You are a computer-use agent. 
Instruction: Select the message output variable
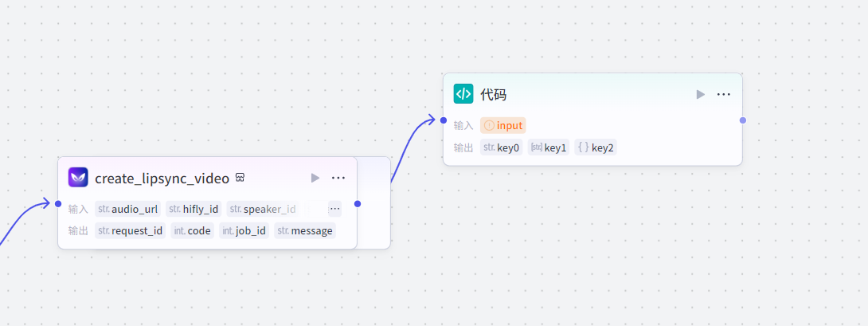[305, 230]
